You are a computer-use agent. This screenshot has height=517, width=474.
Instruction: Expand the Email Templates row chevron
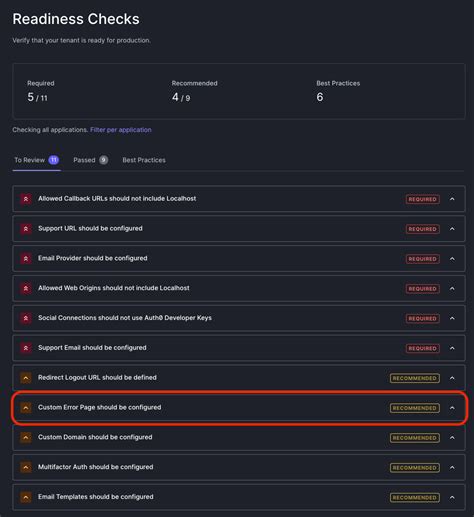tap(452, 497)
